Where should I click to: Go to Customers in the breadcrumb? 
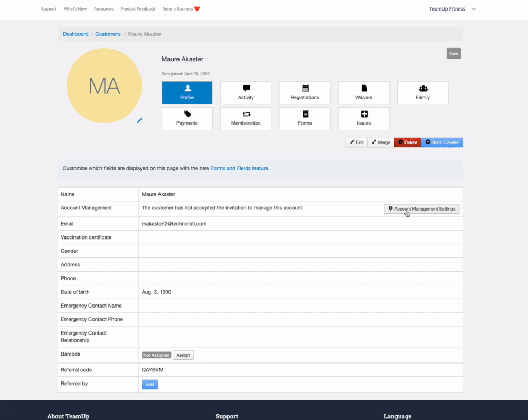coord(108,34)
